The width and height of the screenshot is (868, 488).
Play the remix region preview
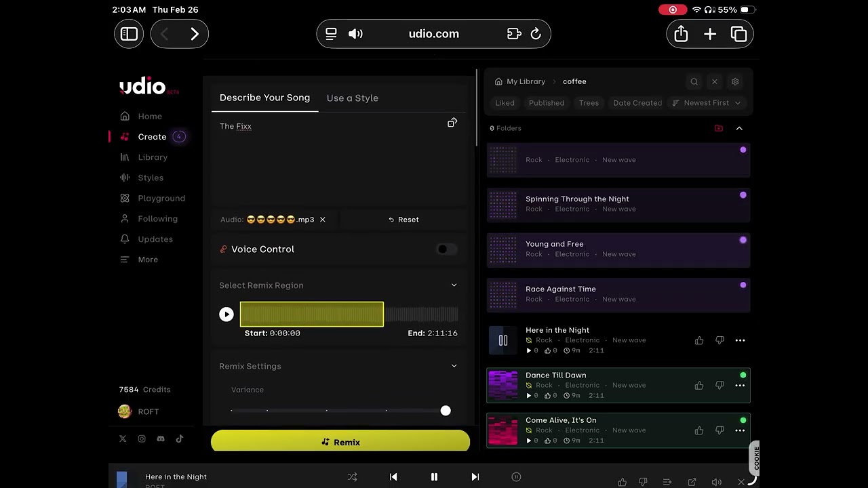point(226,314)
